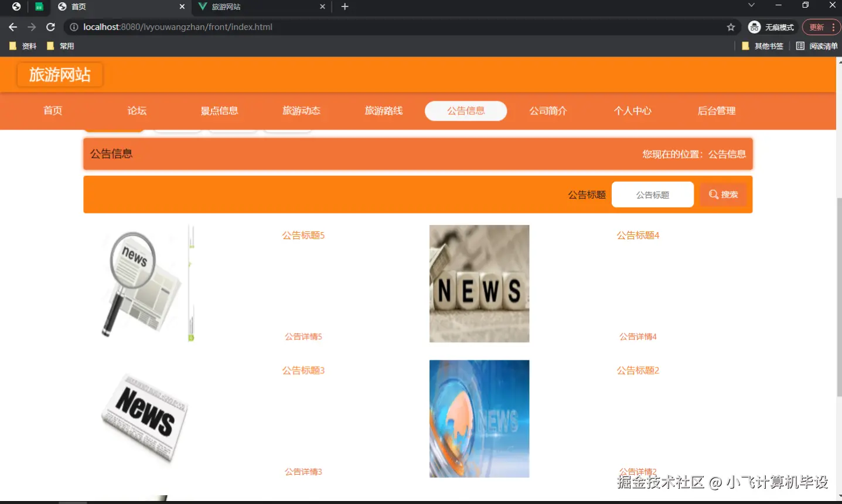This screenshot has height=504, width=842.
Task: Reload the page with the refresh icon
Action: (50, 27)
